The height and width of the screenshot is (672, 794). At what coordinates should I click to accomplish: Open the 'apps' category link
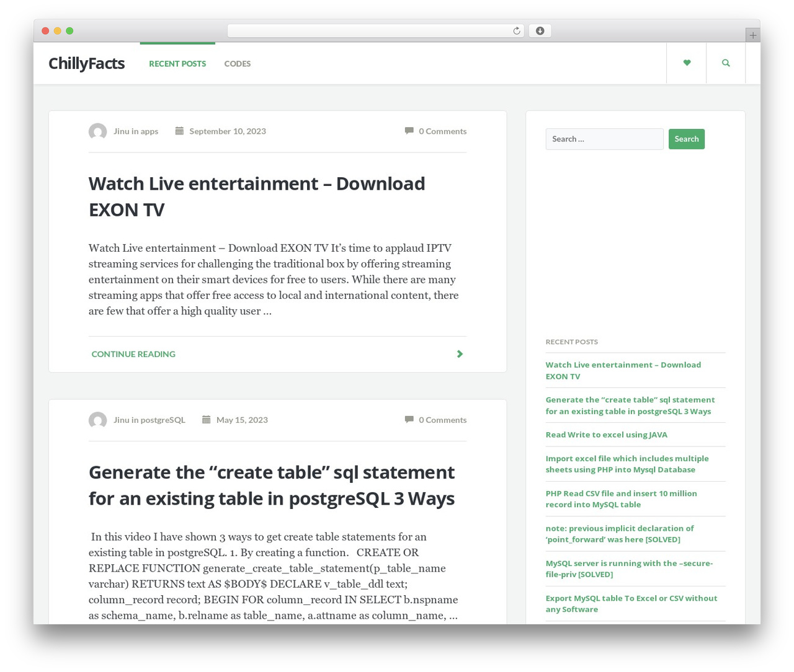[x=149, y=131]
